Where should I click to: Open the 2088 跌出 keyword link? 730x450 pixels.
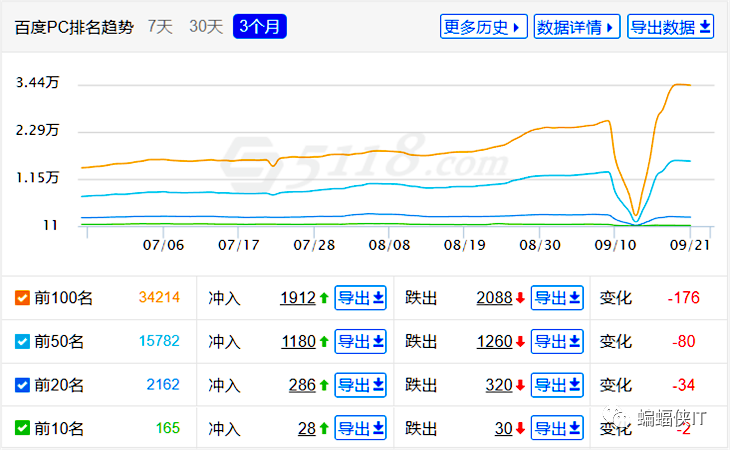point(494,298)
